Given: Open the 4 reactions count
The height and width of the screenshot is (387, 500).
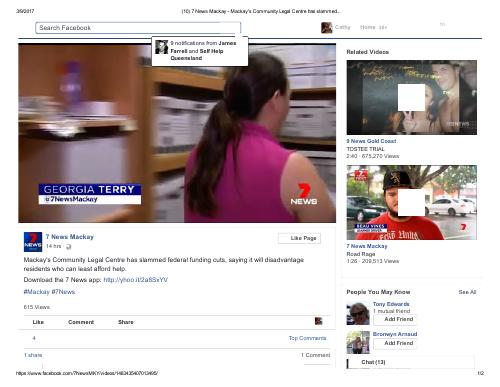Looking at the screenshot, I should (34, 338).
